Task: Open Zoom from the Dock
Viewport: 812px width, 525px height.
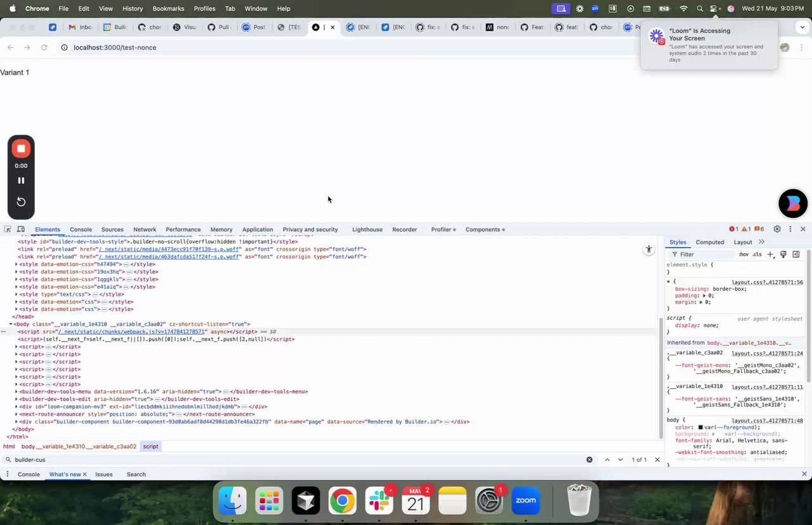Action: (526, 502)
